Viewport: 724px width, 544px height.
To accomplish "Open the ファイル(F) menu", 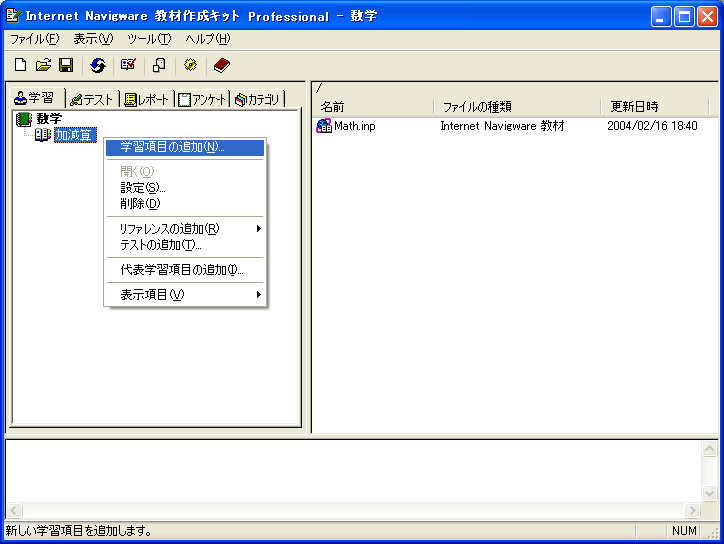I will pyautogui.click(x=35, y=39).
